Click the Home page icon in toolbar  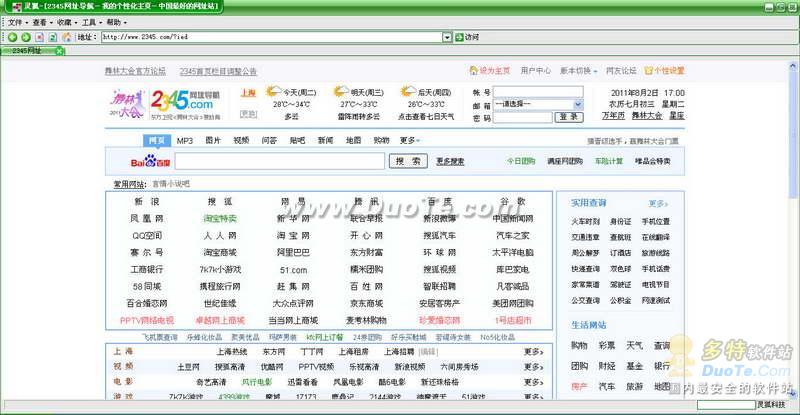[x=66, y=37]
